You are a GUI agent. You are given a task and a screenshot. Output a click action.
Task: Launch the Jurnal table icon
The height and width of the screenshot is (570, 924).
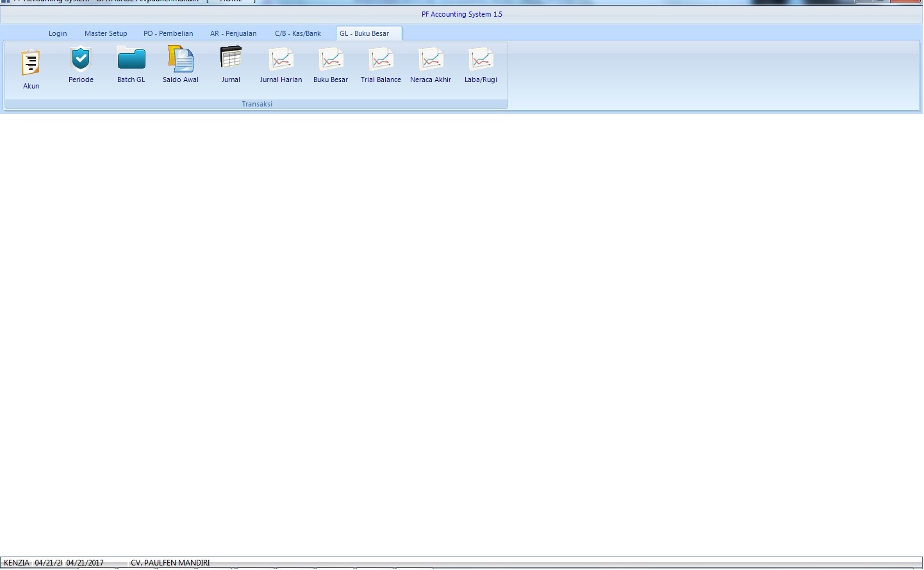pos(231,60)
